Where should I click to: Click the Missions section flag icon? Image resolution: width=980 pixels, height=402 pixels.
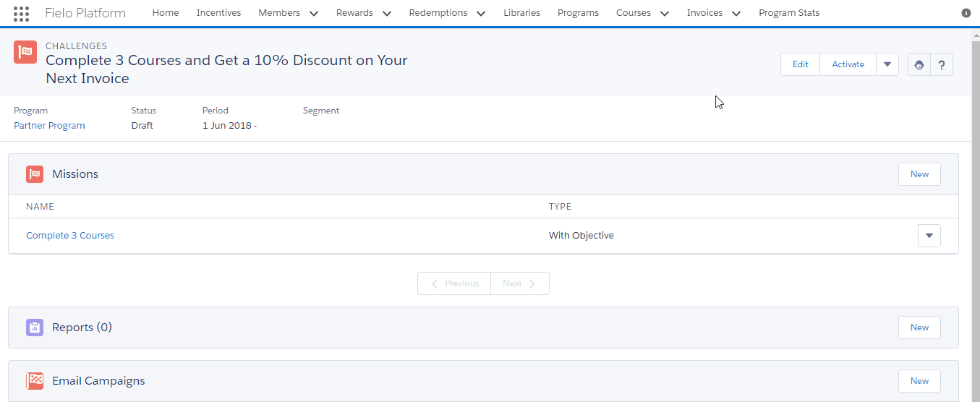click(x=35, y=174)
